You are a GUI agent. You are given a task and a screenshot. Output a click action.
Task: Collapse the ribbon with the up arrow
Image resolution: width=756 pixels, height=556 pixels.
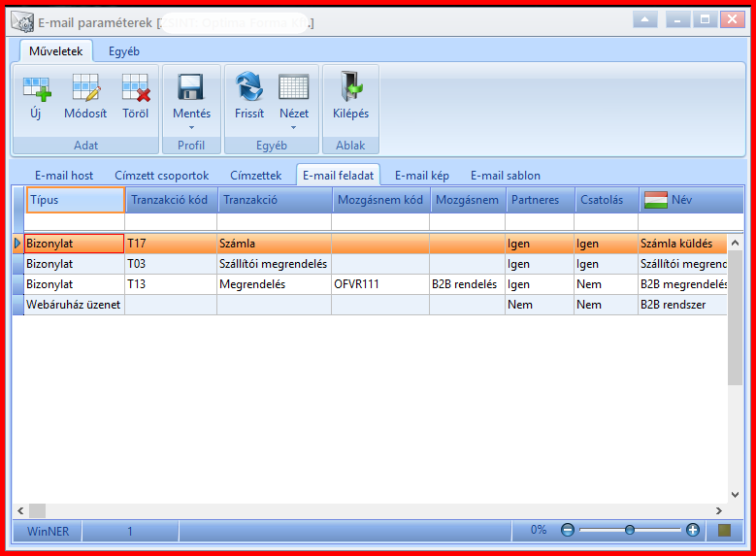(645, 19)
